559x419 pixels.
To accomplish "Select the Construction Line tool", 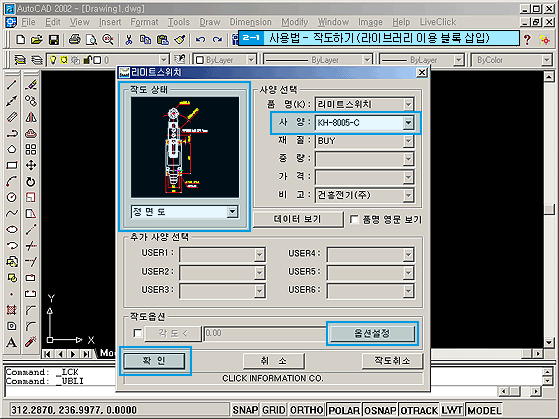I will pyautogui.click(x=11, y=101).
